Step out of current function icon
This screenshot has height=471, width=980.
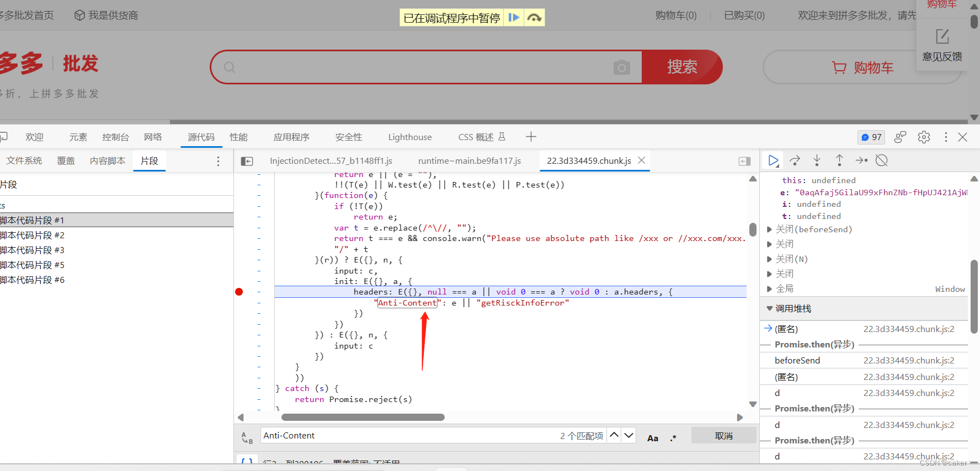[839, 160]
